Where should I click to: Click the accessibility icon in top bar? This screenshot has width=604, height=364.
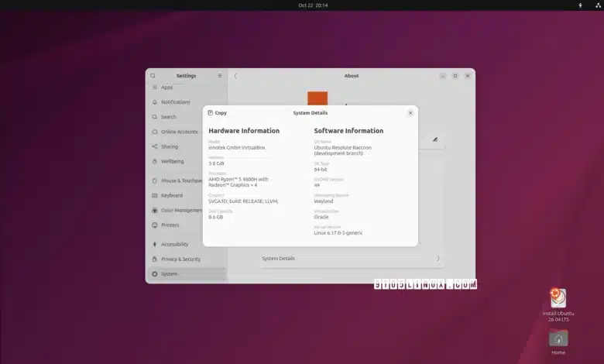580,5
